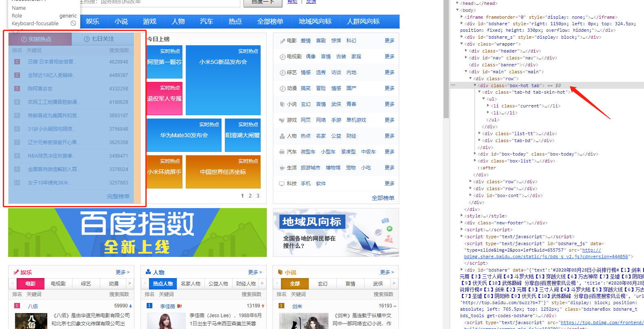Open the 全部榜单 link under categories
This screenshot has height=329, width=644.
(x=383, y=198)
